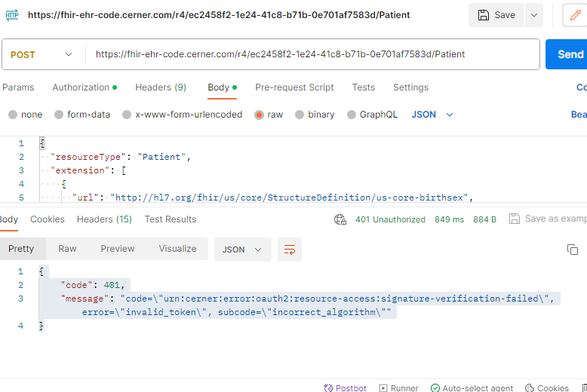Open the response Headers (15) tab

(104, 219)
